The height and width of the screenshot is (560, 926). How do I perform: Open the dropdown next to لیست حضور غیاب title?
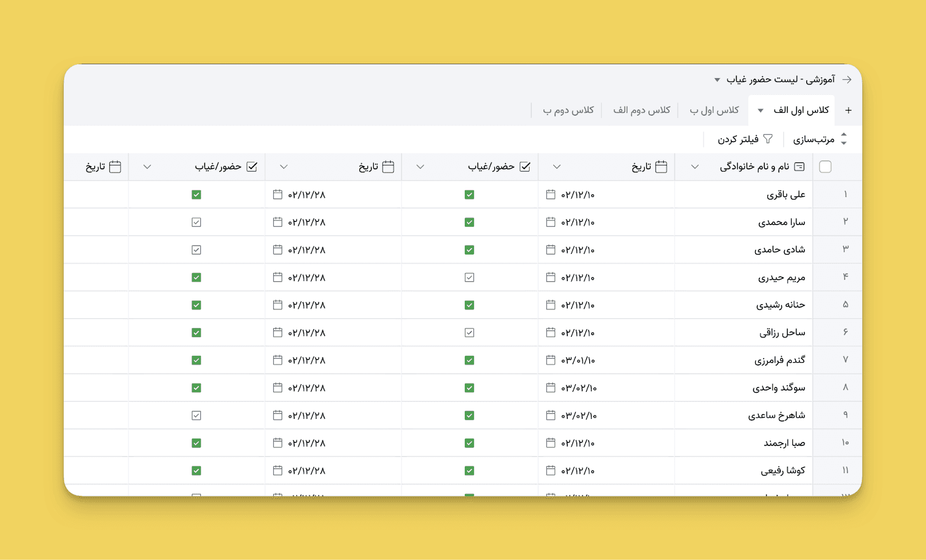click(717, 80)
